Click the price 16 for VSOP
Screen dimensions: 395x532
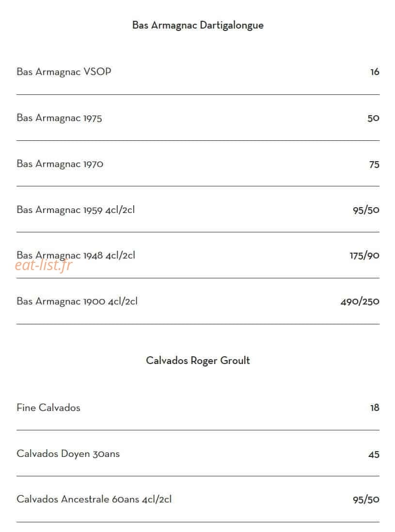375,72
